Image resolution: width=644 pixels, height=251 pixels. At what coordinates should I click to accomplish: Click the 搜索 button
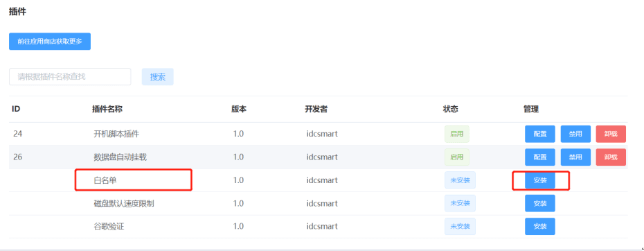click(x=158, y=77)
